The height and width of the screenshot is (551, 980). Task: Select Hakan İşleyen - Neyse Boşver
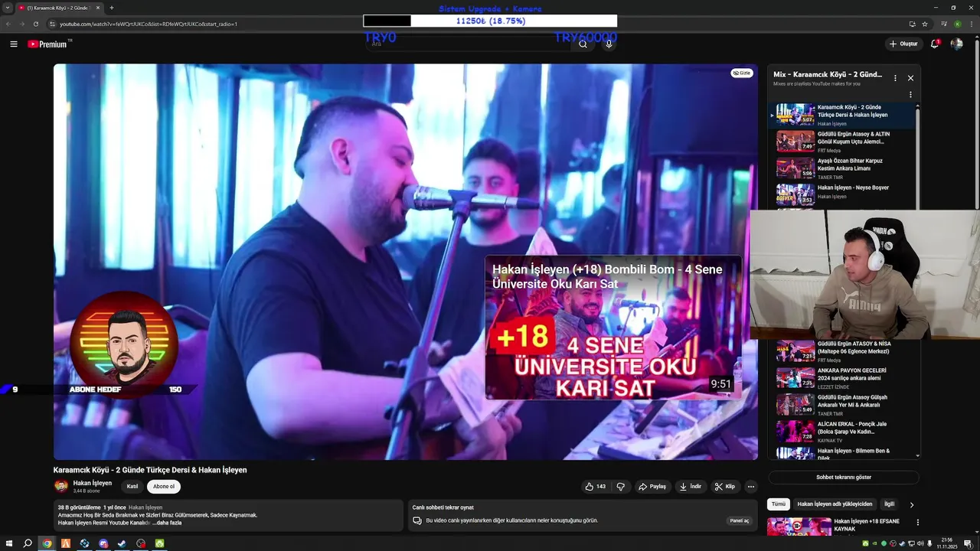pos(842,195)
